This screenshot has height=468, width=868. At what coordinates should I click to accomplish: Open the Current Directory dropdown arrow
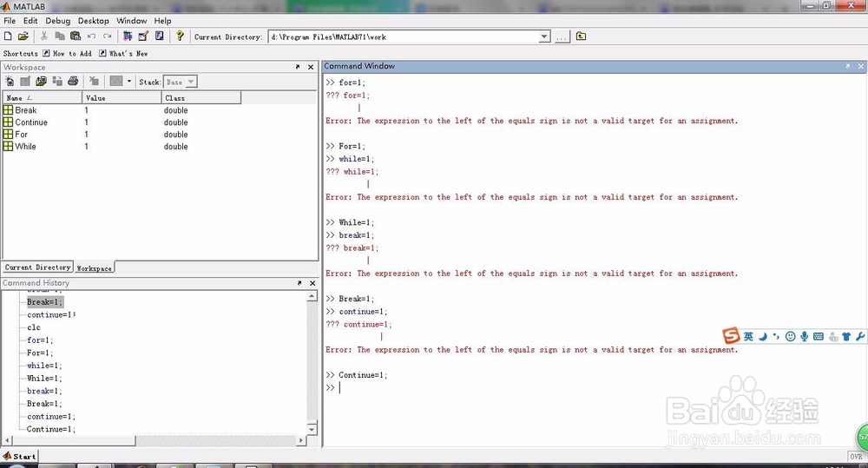545,37
